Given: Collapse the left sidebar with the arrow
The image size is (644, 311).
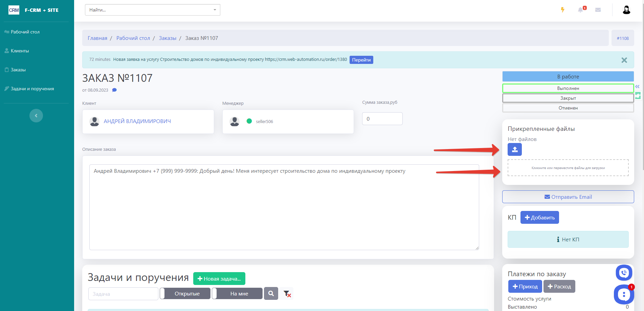Looking at the screenshot, I should coord(36,116).
